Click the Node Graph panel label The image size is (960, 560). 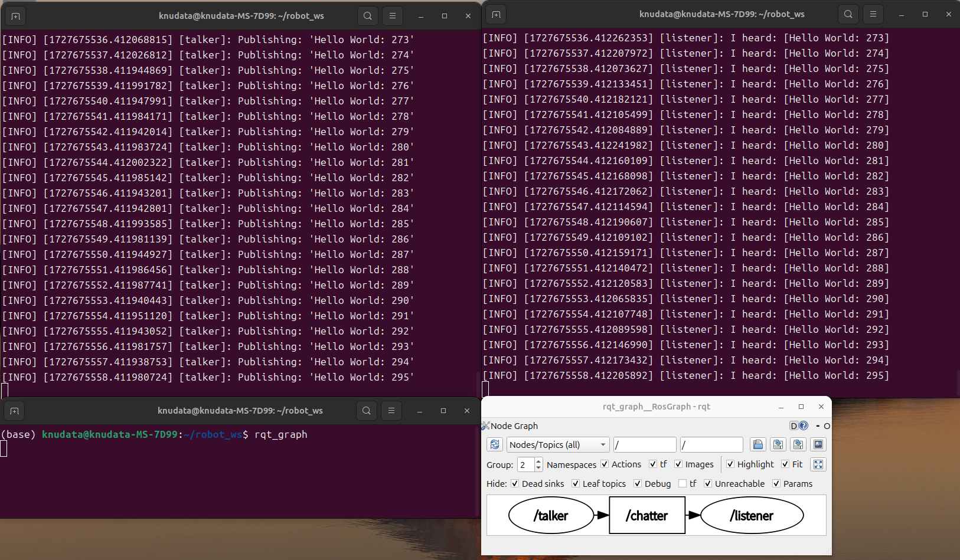pyautogui.click(x=514, y=425)
